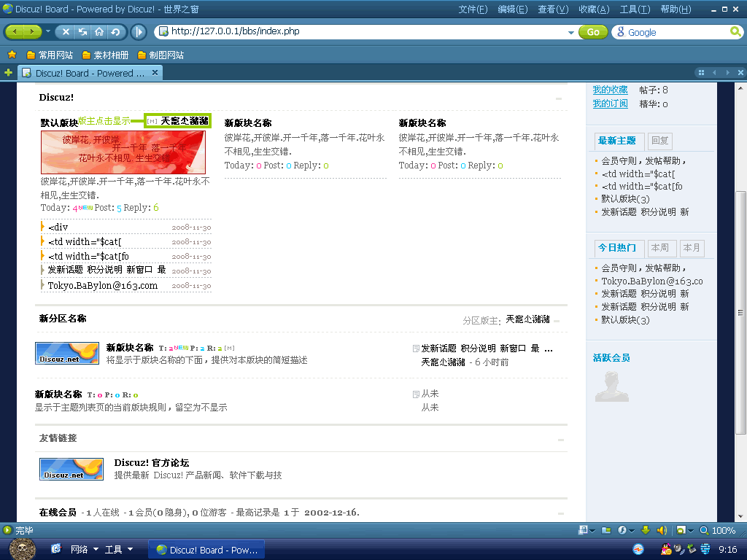Open the quick launch desktop icon on taskbar

pos(55,549)
